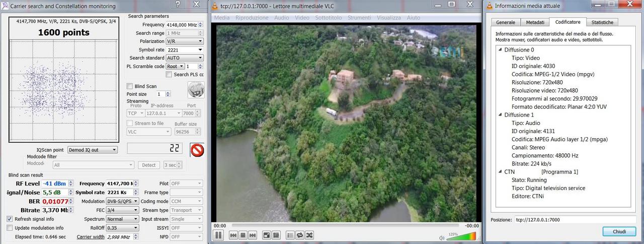
Task: Click the red stop streaming icon
Action: [197, 150]
